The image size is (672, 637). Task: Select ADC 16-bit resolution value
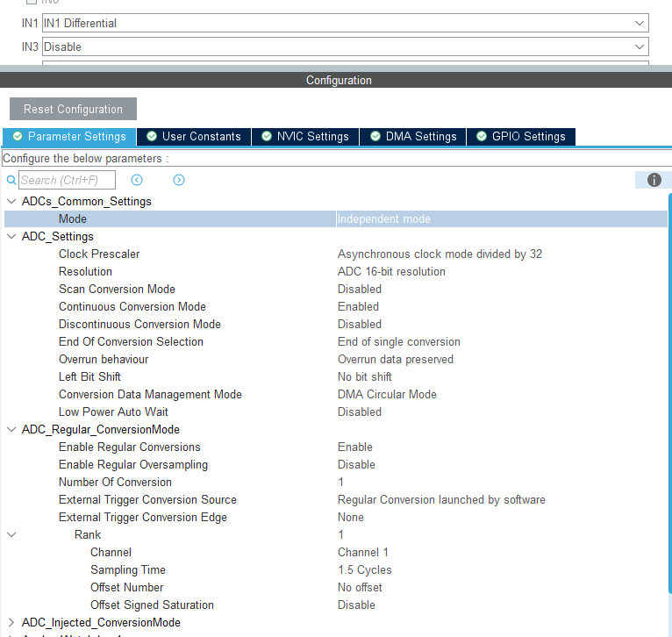coord(391,272)
